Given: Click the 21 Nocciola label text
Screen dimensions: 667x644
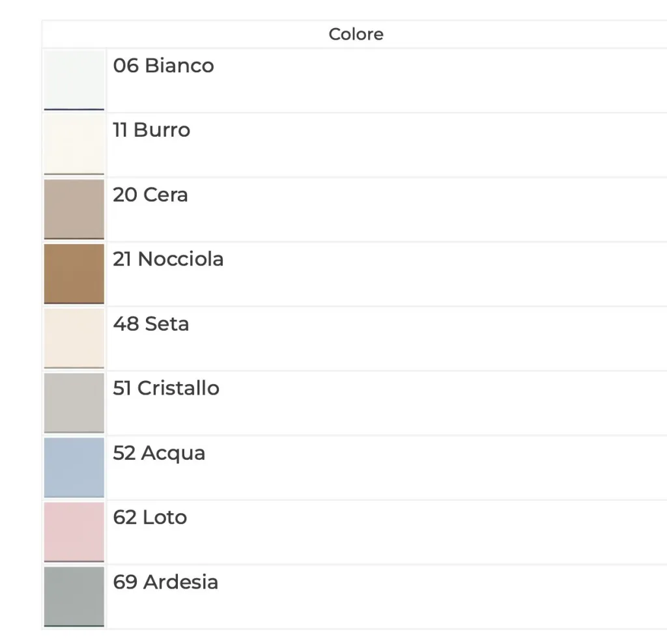Looking at the screenshot, I should 168,259.
